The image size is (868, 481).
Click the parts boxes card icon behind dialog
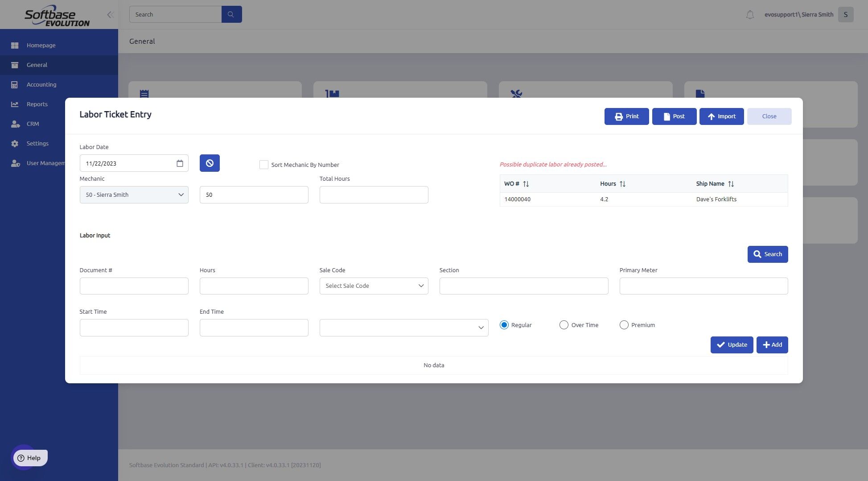332,94
